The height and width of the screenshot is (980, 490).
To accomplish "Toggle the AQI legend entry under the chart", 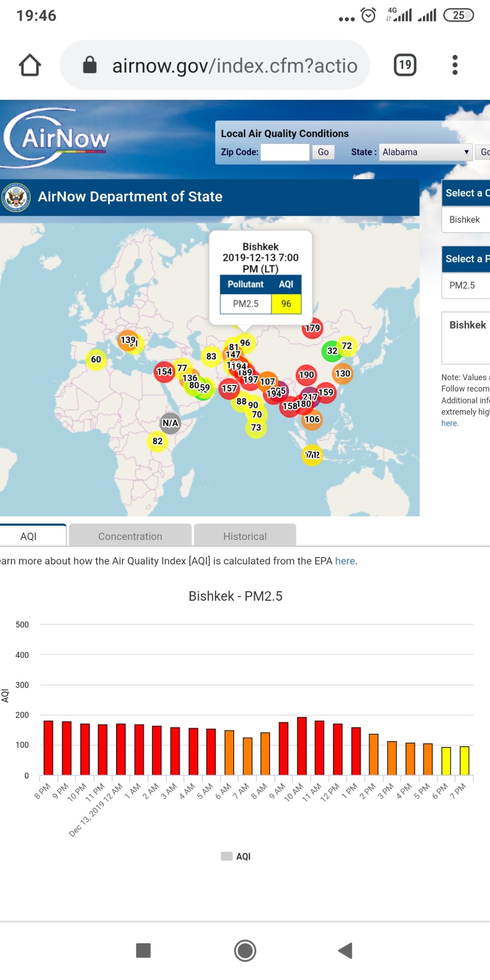I will (x=236, y=857).
